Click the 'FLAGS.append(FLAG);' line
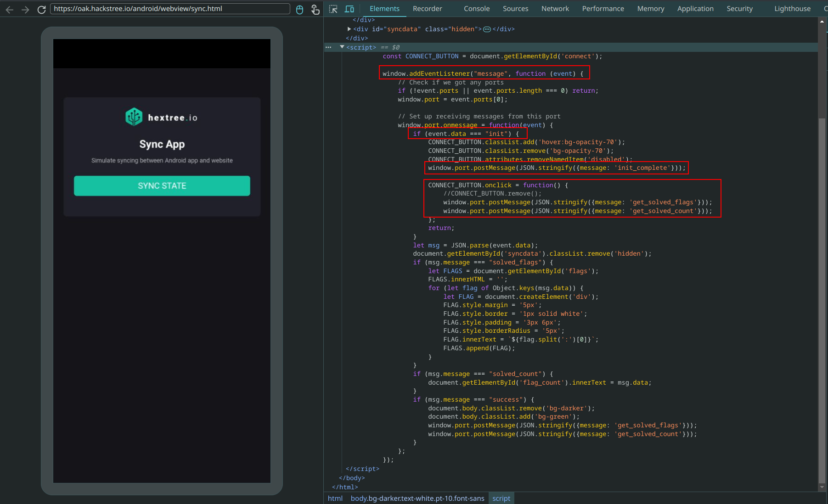Image resolution: width=828 pixels, height=504 pixels. pyautogui.click(x=479, y=348)
